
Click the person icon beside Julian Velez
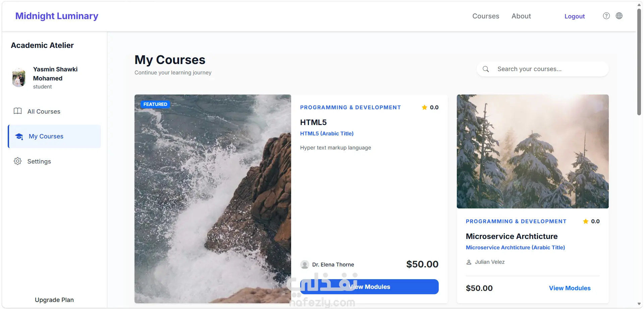[x=469, y=262]
